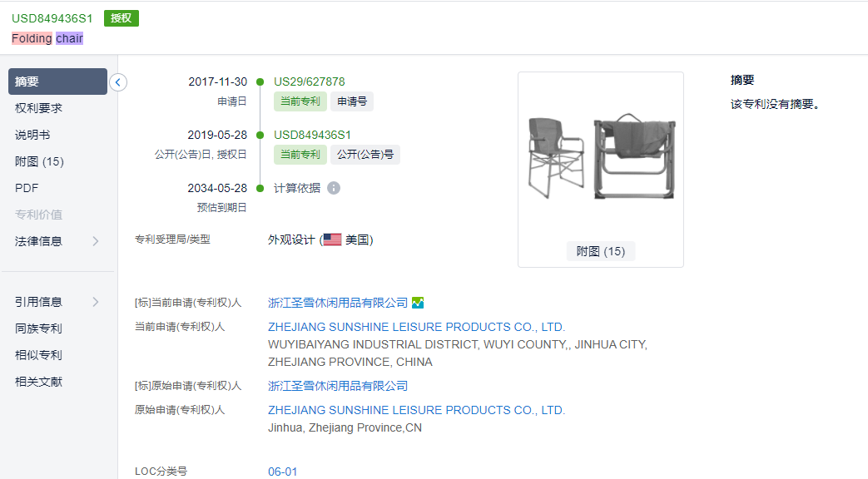Select 专利价值 in the sidebar

point(39,215)
